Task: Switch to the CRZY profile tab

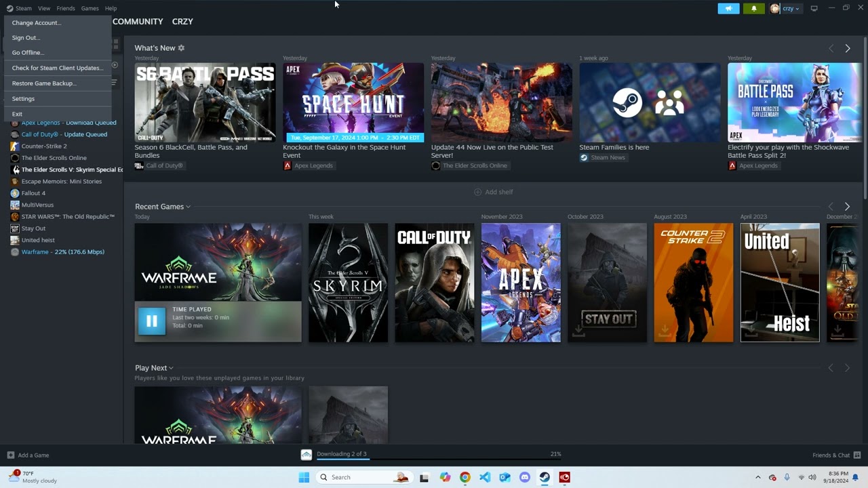Action: pos(182,22)
